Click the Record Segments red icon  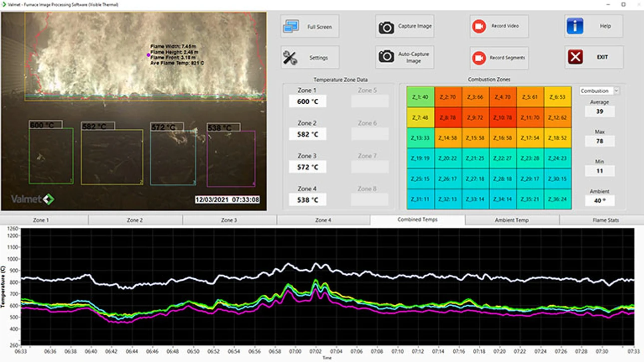click(x=479, y=58)
